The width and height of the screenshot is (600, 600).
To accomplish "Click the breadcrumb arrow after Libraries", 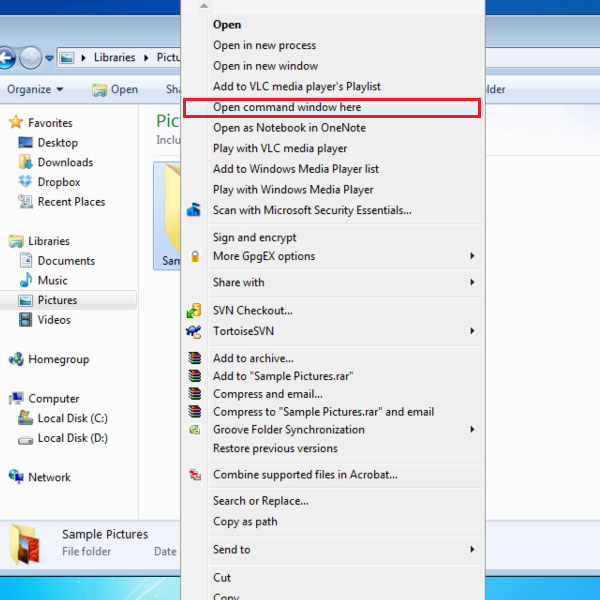I will point(146,58).
